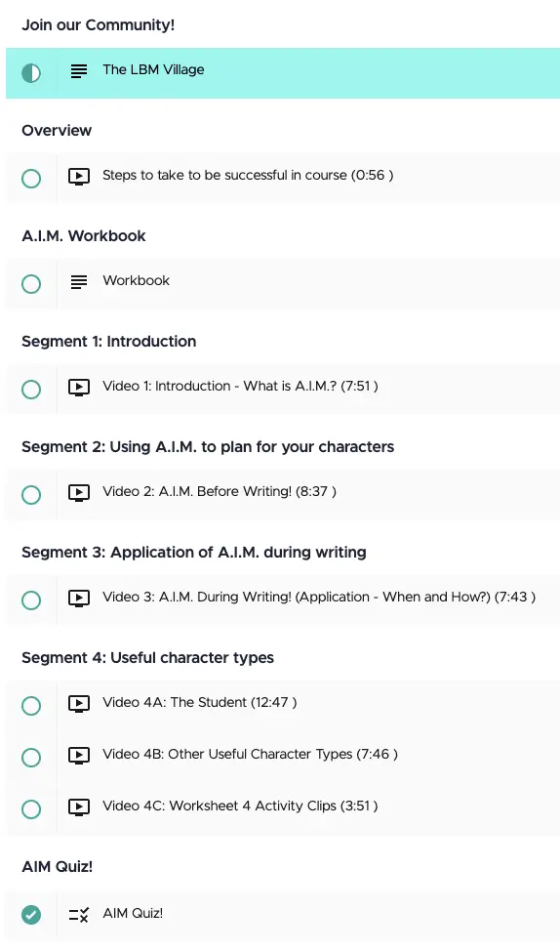This screenshot has width=560, height=951.
Task: Toggle the completed checkmark for AIM Quiz!
Action: pos(31,915)
